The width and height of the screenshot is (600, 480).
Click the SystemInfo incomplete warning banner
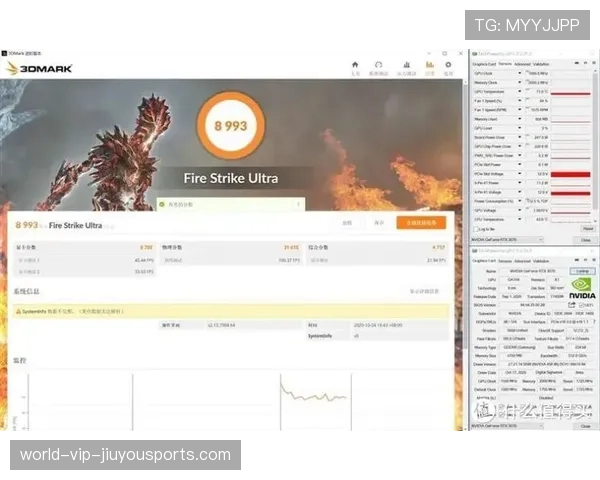pos(231,312)
